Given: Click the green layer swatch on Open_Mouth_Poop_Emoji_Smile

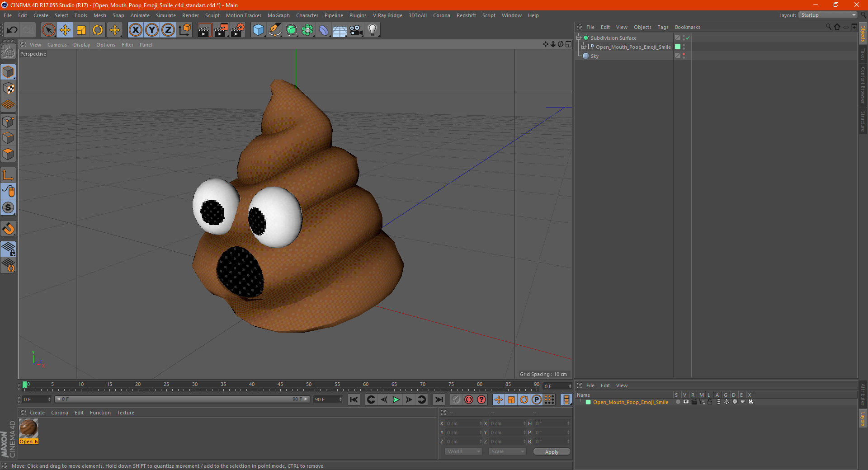Looking at the screenshot, I should tap(677, 47).
